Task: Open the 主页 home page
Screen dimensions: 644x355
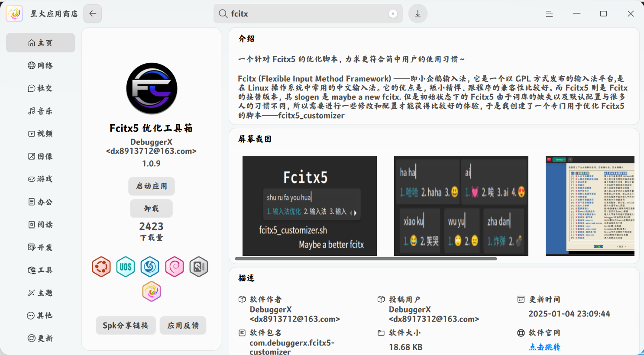Action: click(41, 43)
